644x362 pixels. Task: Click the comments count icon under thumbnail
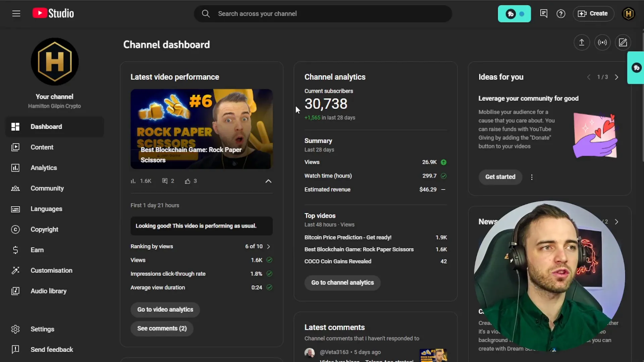[165, 181]
